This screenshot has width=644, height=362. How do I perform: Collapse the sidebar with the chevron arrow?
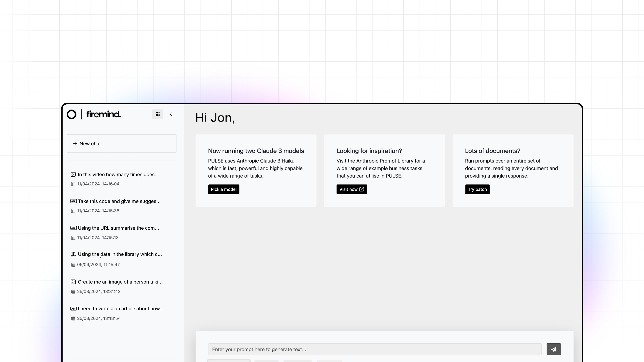(x=171, y=114)
